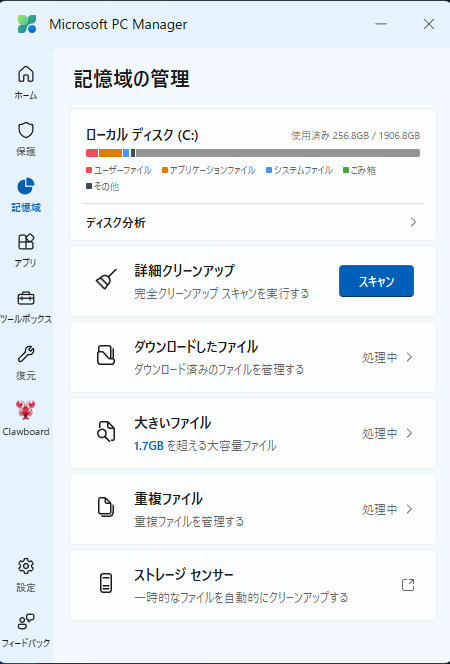Click the 1.7GB size value link
This screenshot has height=664, width=450.
coord(149,446)
